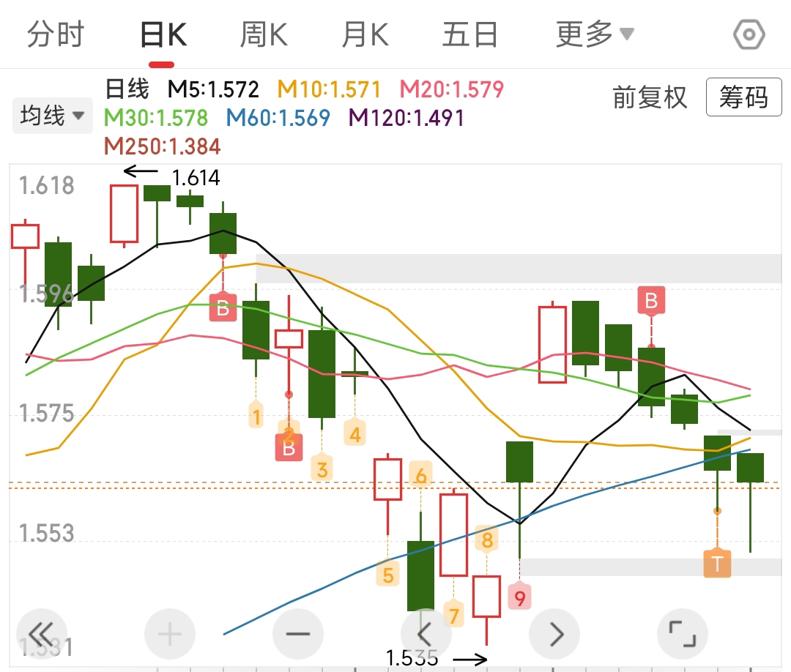This screenshot has width=791, height=672.
Task: Switch to 分时 intraday tab
Action: (x=56, y=34)
